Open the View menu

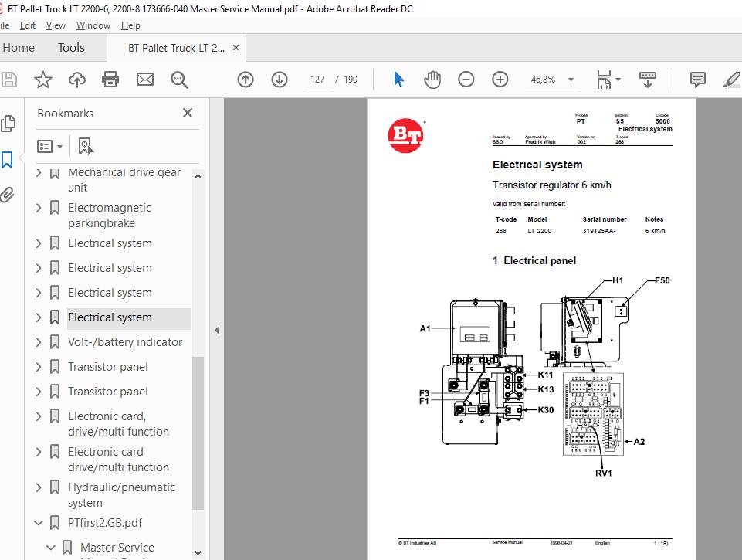pyautogui.click(x=56, y=25)
